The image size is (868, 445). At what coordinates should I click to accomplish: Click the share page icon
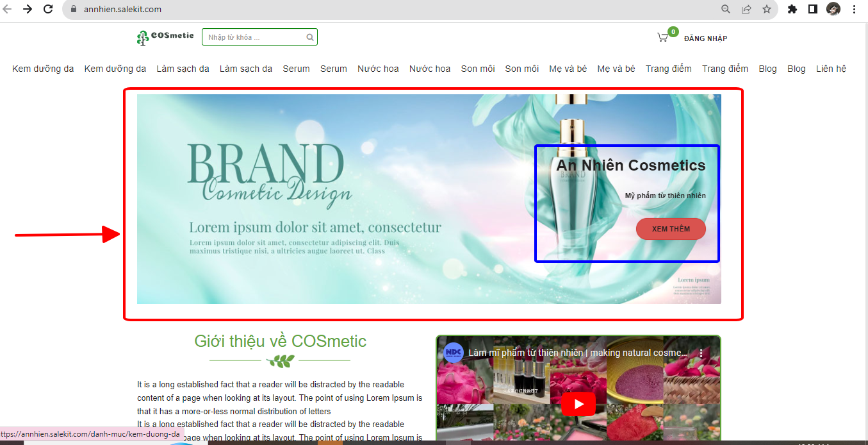click(x=746, y=10)
